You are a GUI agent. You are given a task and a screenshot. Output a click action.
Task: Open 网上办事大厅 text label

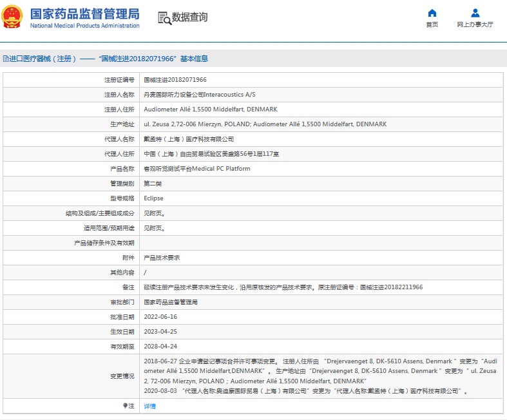click(x=475, y=24)
